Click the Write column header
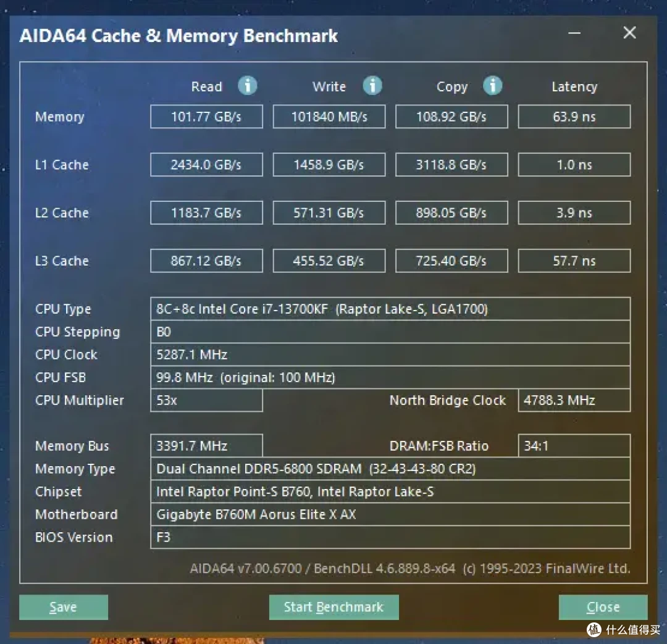This screenshot has width=667, height=644. click(x=329, y=86)
